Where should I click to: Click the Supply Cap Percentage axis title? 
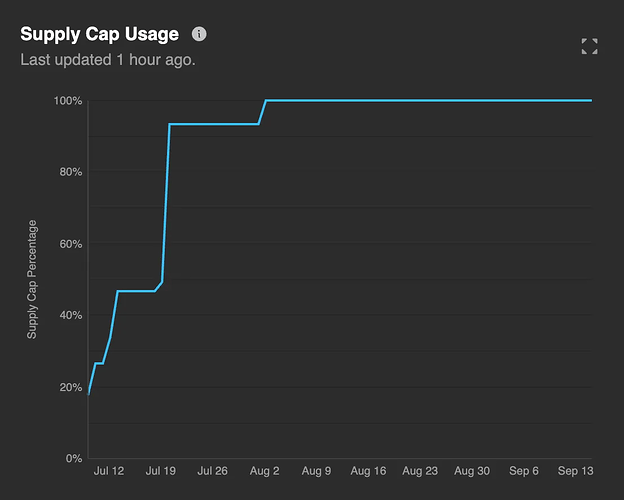pyautogui.click(x=32, y=279)
